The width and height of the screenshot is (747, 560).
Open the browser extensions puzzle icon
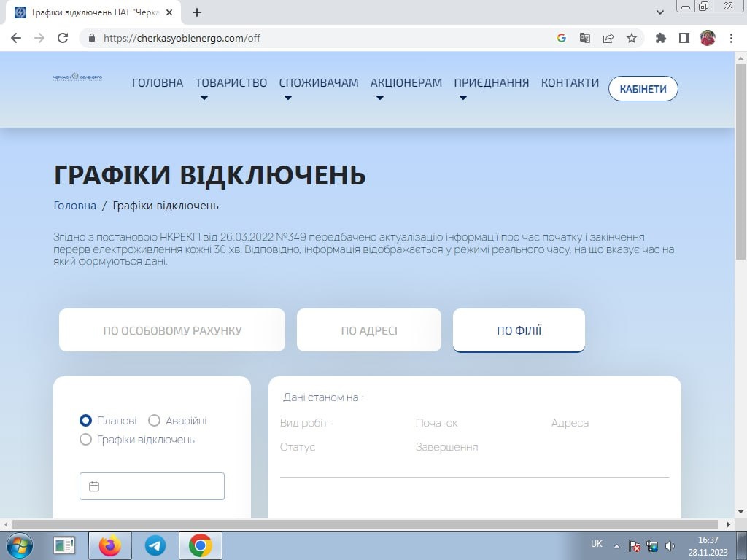coord(661,38)
